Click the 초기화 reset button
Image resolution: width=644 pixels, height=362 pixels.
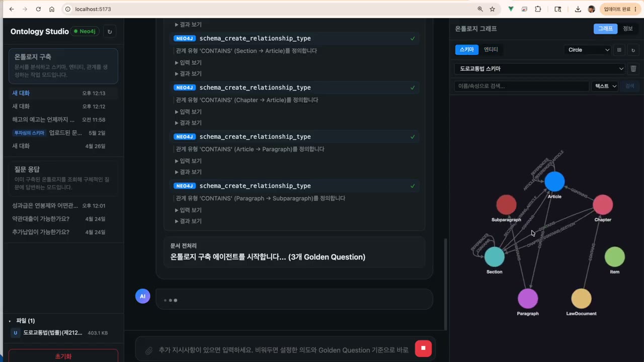pyautogui.click(x=63, y=356)
